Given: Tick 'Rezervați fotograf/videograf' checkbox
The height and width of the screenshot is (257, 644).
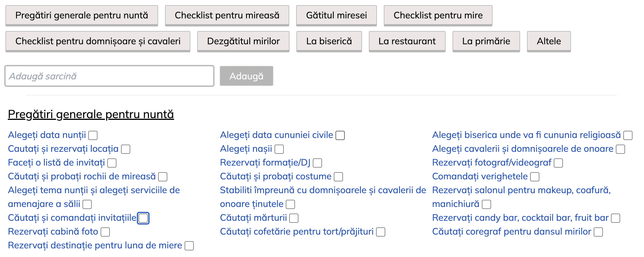Looking at the screenshot, I should (x=558, y=163).
